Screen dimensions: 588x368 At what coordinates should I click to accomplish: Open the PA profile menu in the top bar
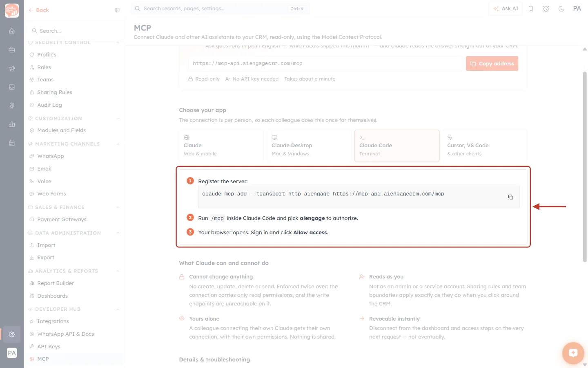click(577, 9)
